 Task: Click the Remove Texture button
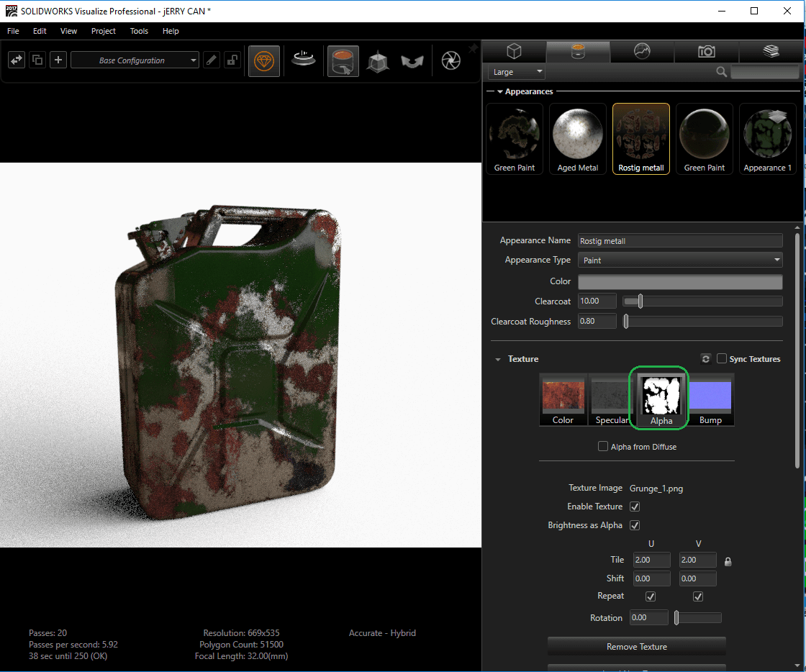click(636, 647)
